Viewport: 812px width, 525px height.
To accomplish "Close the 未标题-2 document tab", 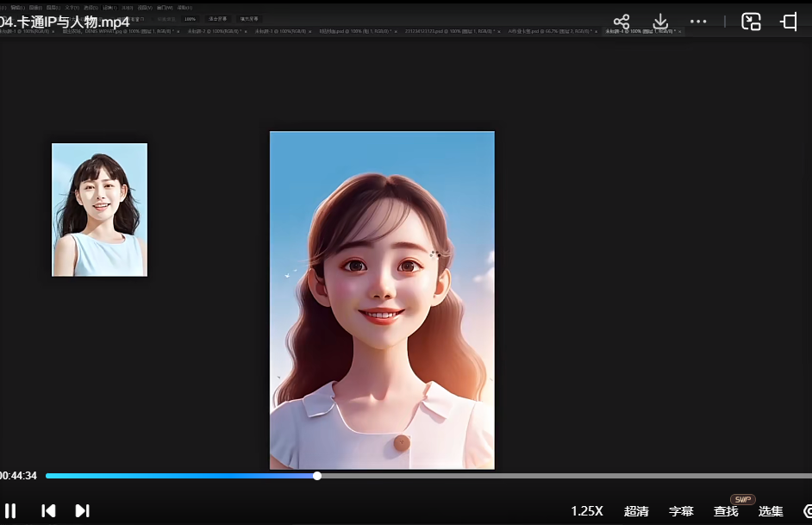I will pyautogui.click(x=246, y=32).
